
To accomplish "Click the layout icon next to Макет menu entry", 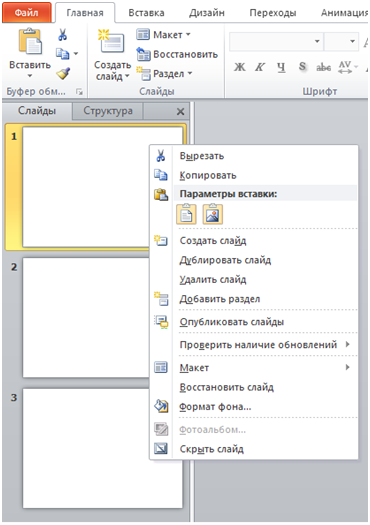I will [x=161, y=367].
